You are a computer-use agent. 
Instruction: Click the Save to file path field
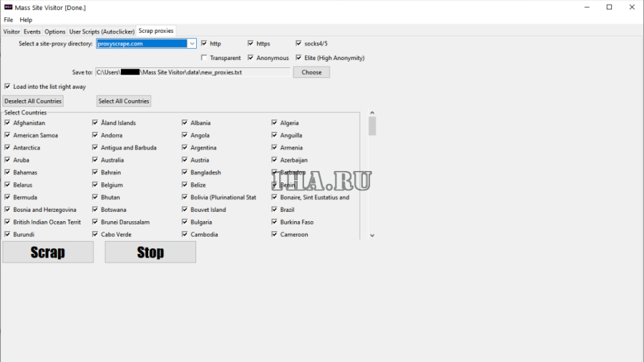tap(192, 72)
